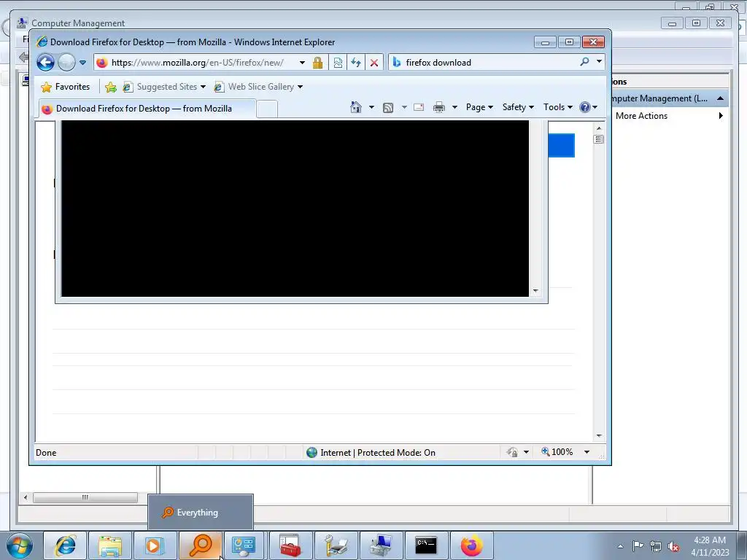Open the Help question mark menu
This screenshot has height=560, width=747.
click(x=589, y=107)
